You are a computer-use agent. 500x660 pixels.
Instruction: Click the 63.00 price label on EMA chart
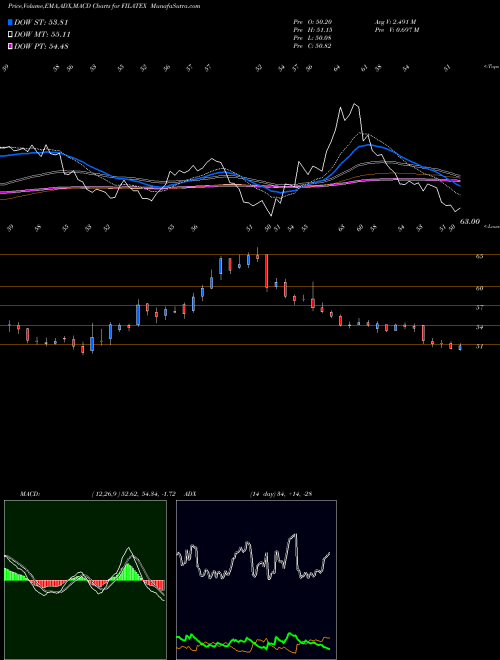[x=470, y=221]
